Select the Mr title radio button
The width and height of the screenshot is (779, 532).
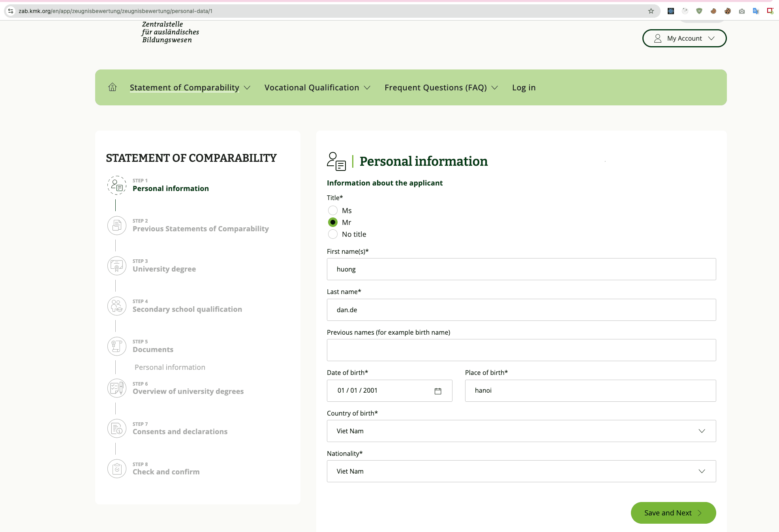[333, 222]
